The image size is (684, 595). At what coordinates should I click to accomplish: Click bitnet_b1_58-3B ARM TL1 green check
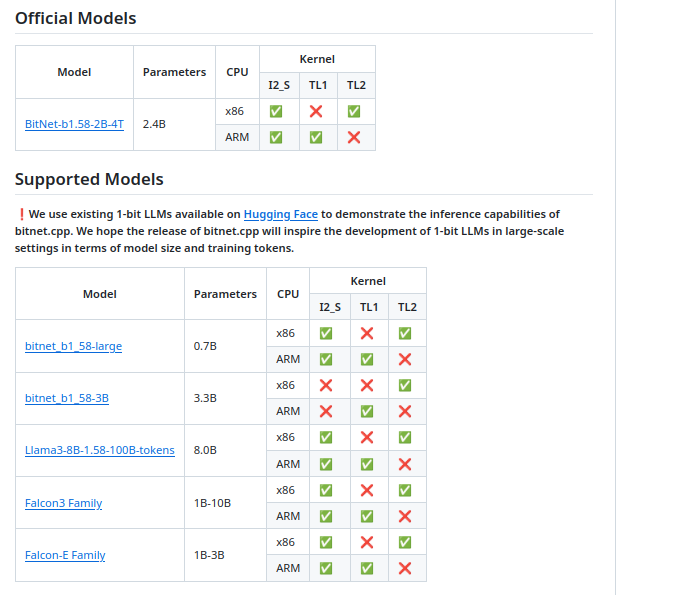367,411
